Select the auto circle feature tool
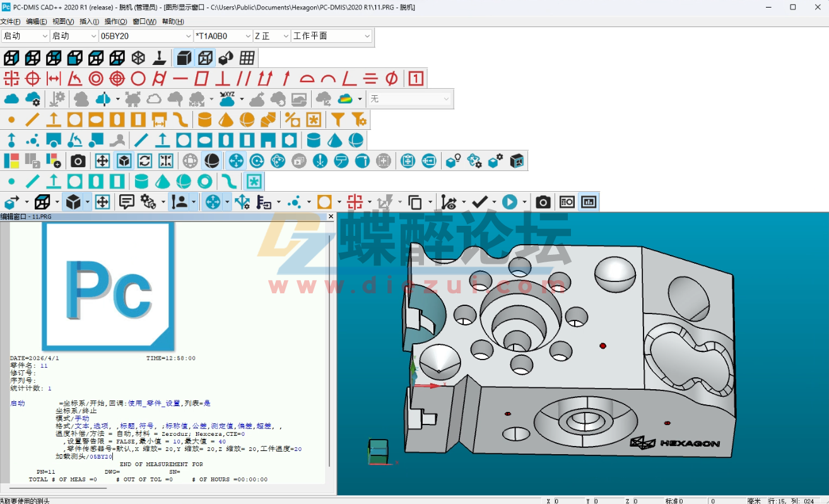829x504 pixels. [x=74, y=120]
